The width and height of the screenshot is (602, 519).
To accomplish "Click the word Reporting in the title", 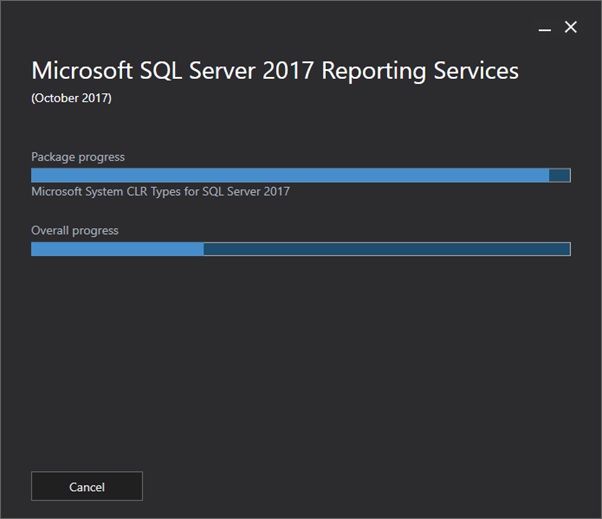I will click(x=374, y=72).
